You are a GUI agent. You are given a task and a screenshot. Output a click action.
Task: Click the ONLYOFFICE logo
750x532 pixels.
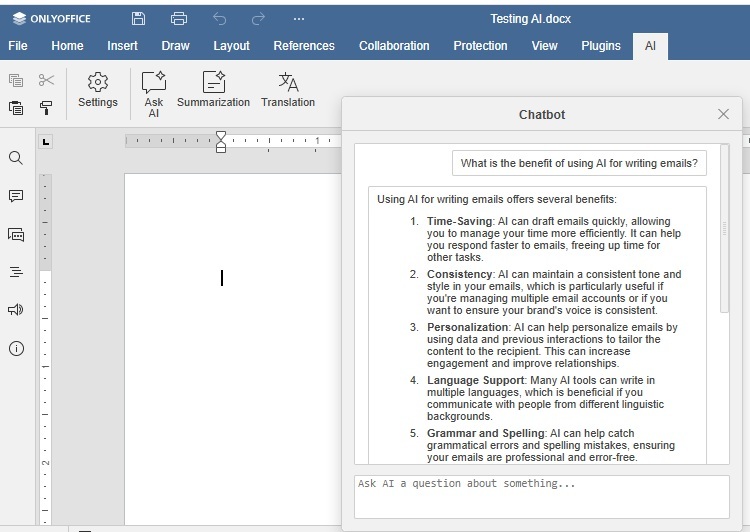point(52,19)
